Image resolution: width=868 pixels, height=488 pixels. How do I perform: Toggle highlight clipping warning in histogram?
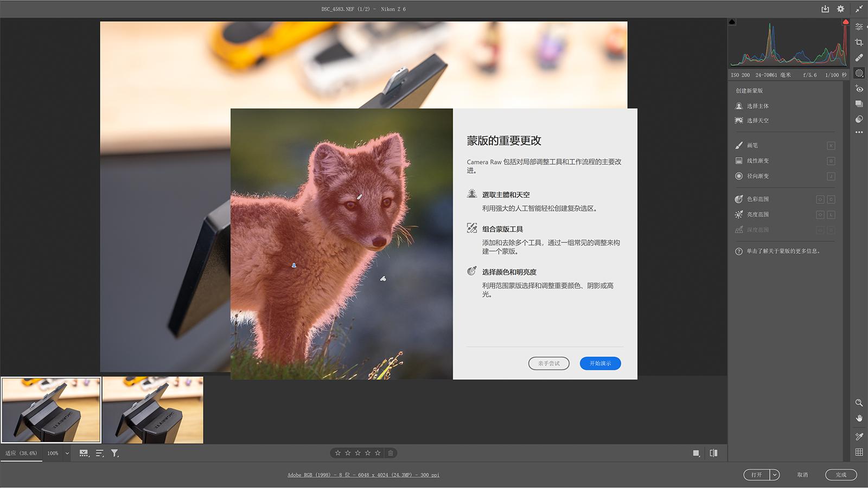click(845, 22)
